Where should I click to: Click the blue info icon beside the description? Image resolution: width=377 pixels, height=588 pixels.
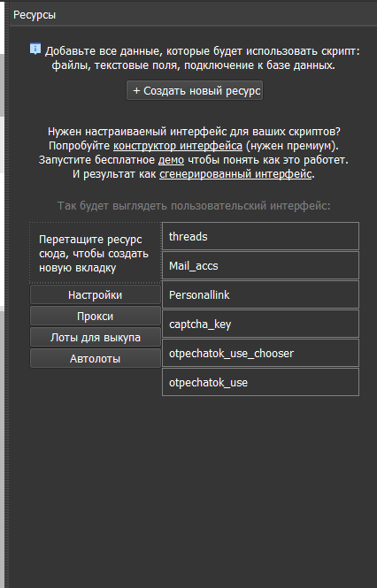[x=35, y=50]
